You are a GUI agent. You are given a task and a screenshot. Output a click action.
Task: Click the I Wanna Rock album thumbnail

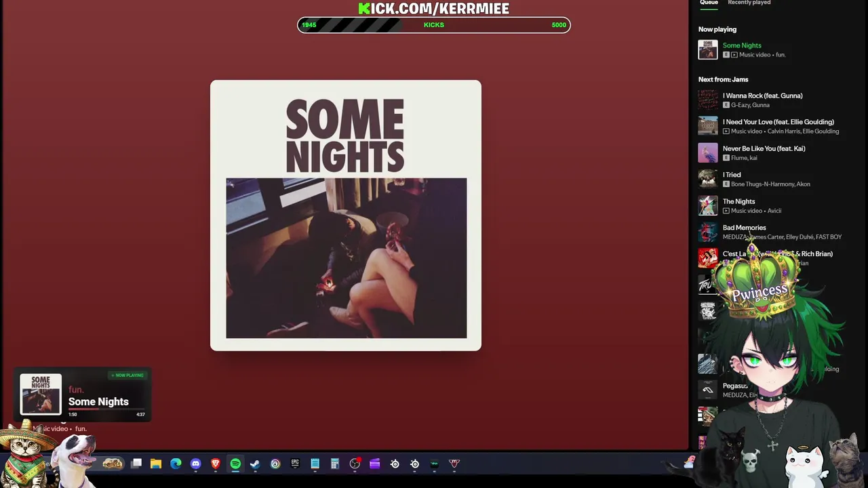click(708, 100)
